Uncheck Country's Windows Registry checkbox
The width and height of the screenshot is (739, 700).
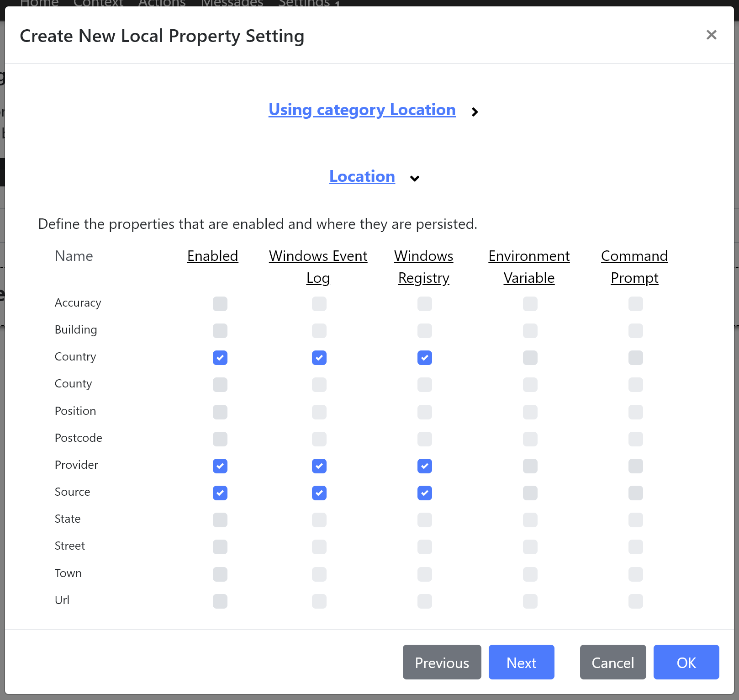424,358
